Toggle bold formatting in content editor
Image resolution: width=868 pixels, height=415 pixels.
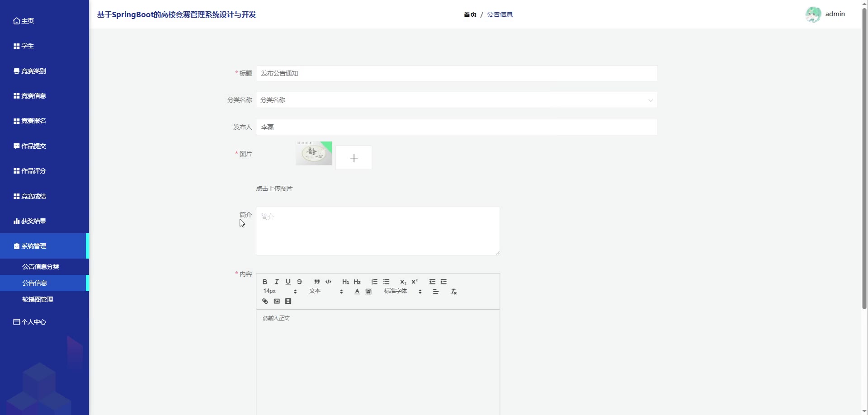coord(265,282)
